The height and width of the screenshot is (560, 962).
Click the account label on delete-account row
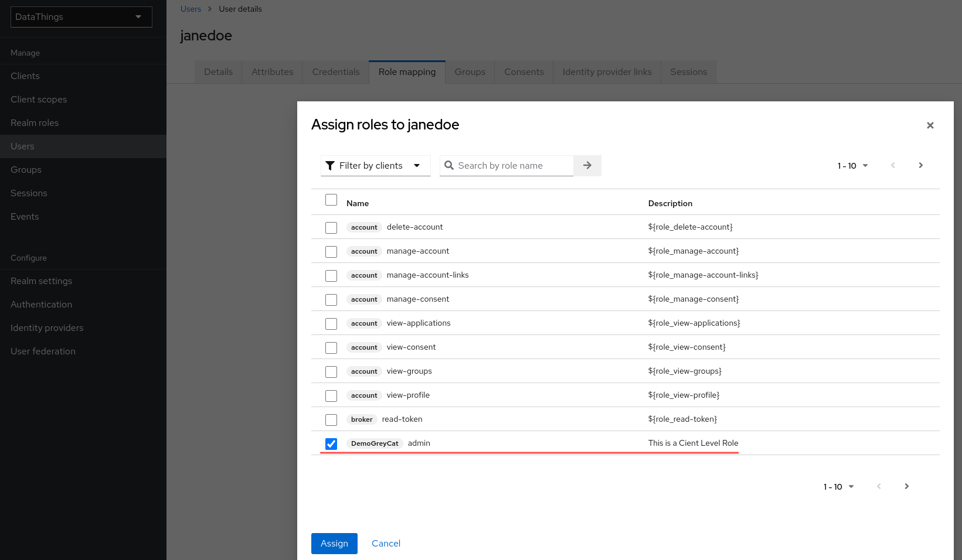pyautogui.click(x=364, y=227)
